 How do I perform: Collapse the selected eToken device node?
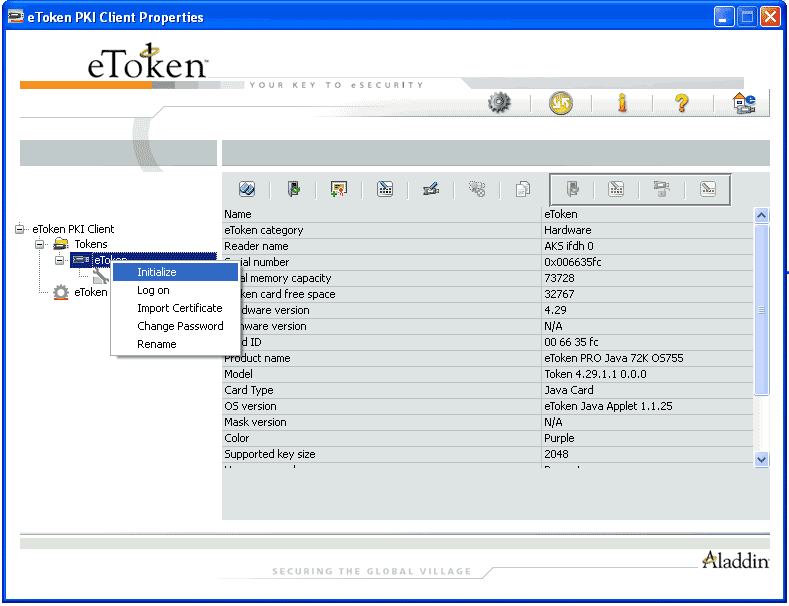point(59,260)
